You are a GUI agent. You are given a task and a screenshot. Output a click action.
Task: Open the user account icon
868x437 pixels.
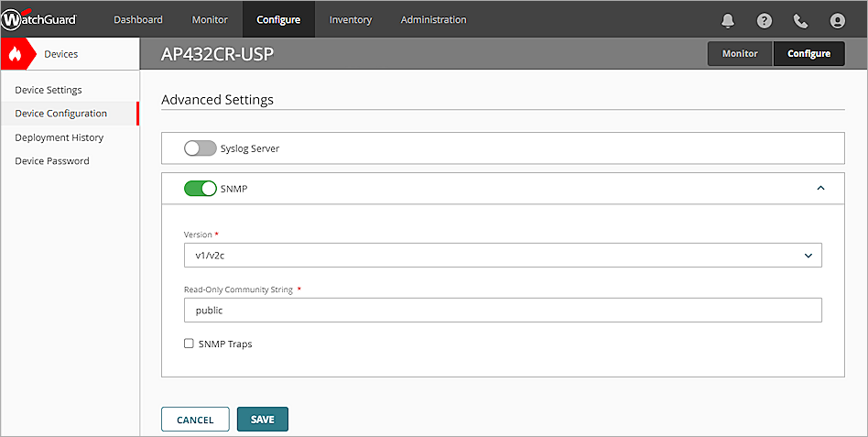click(x=837, y=20)
